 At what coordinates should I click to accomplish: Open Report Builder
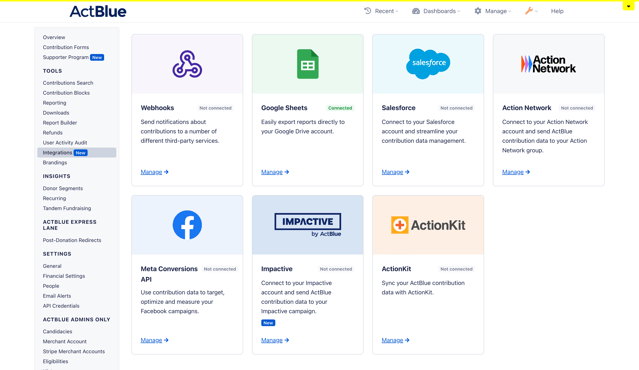point(60,123)
